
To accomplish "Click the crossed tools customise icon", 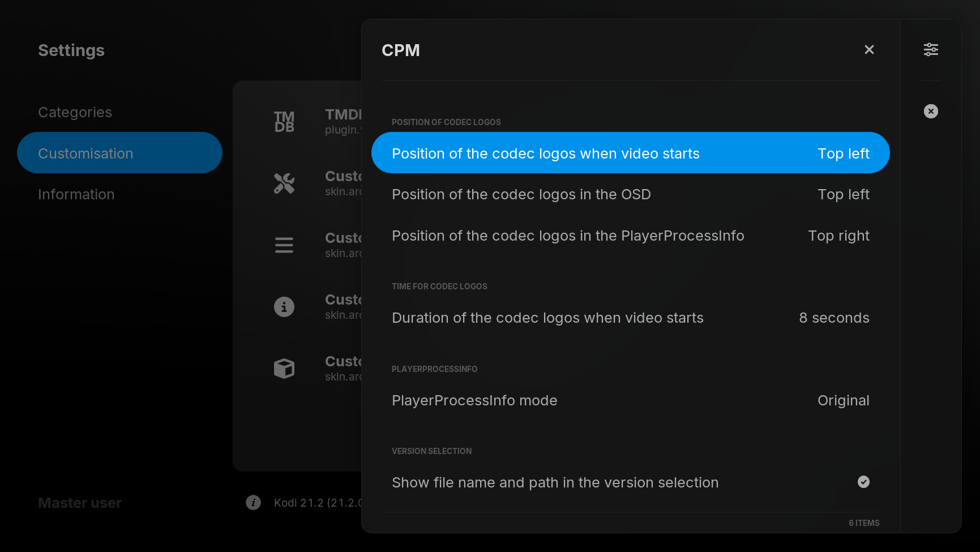I will coord(284,183).
